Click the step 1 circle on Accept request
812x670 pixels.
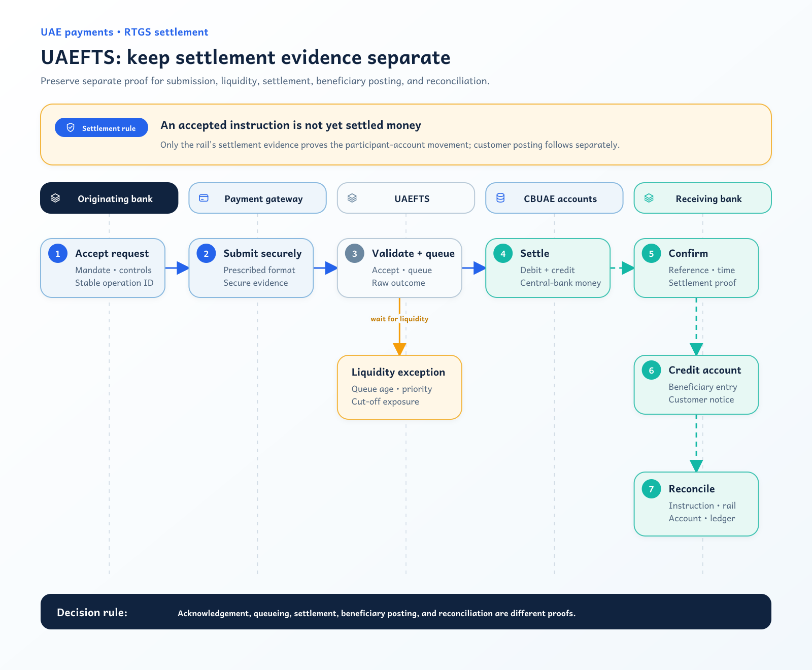coord(58,253)
